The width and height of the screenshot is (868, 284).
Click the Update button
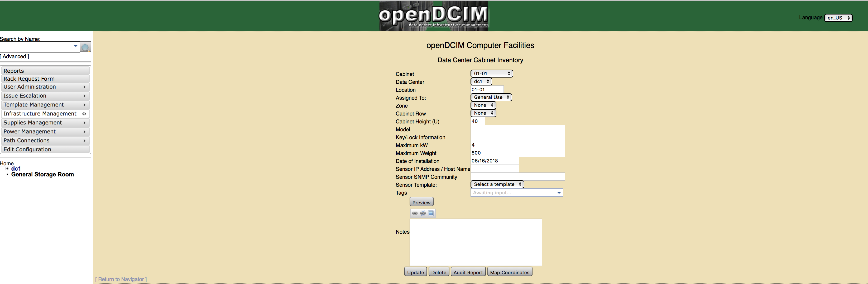pyautogui.click(x=415, y=272)
